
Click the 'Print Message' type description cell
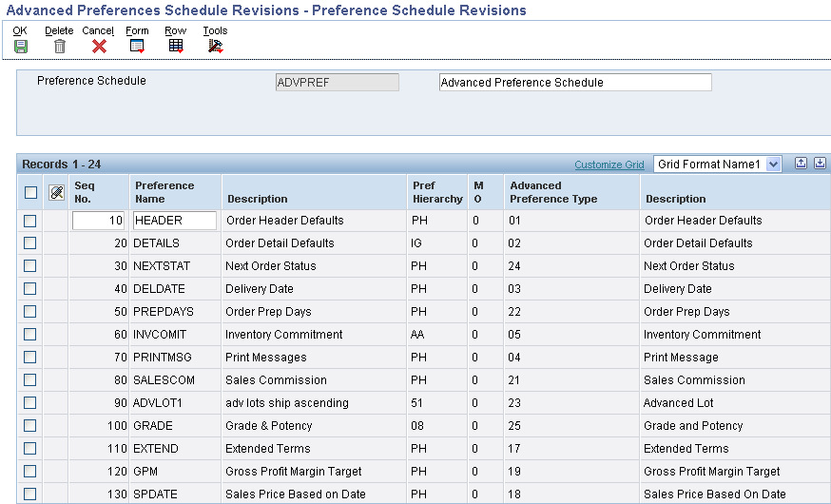tap(736, 358)
